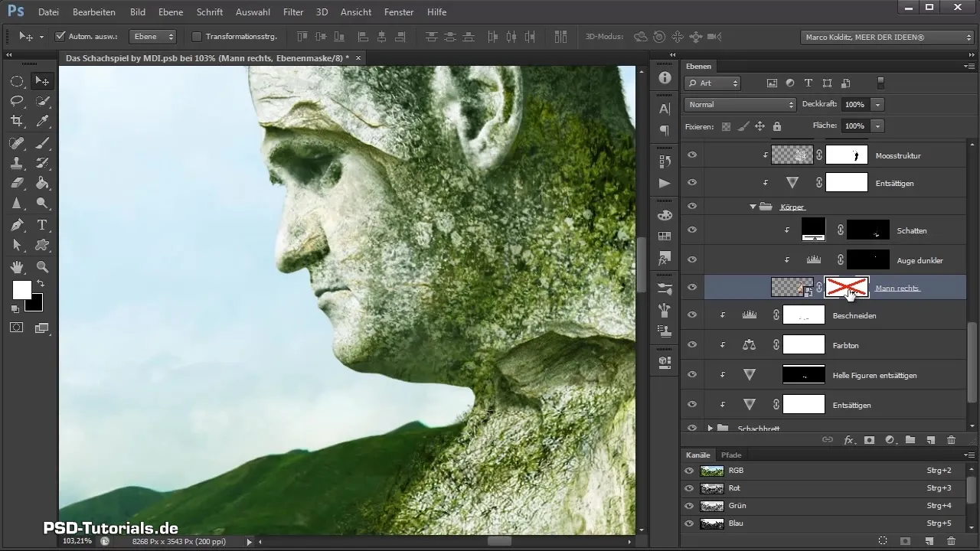
Task: Toggle Autom. ausw. checkbox
Action: pyautogui.click(x=61, y=36)
